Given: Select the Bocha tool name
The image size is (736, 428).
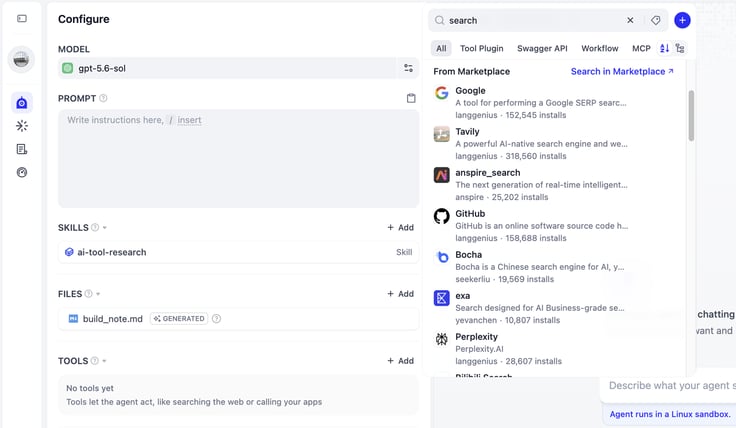Looking at the screenshot, I should pos(468,255).
